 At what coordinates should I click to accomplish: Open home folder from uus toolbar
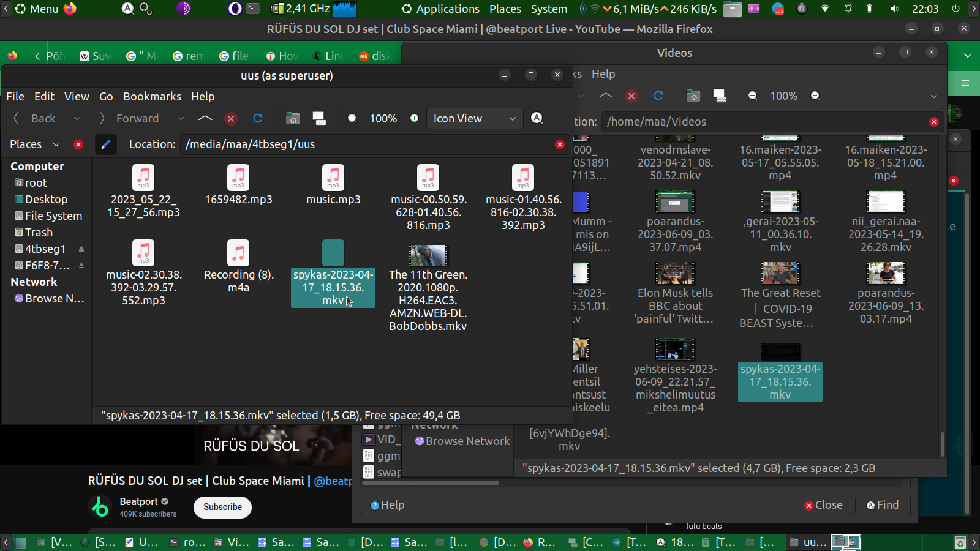[x=293, y=118]
